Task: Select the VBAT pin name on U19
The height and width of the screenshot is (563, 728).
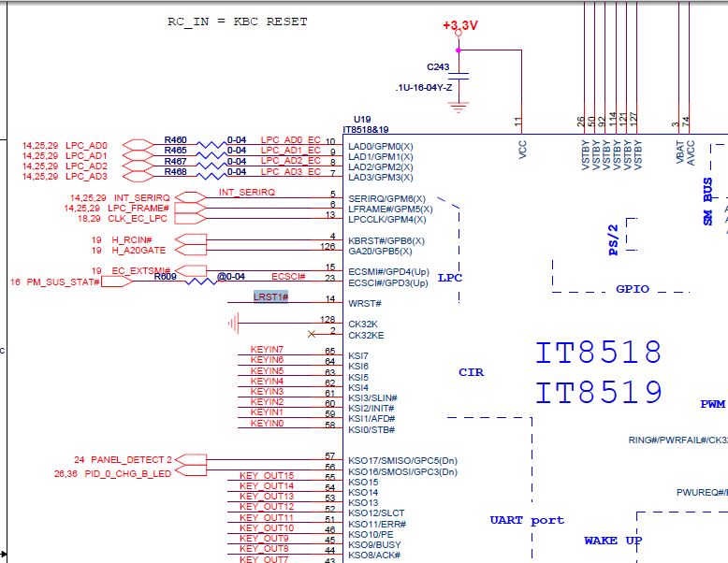Action: click(680, 152)
